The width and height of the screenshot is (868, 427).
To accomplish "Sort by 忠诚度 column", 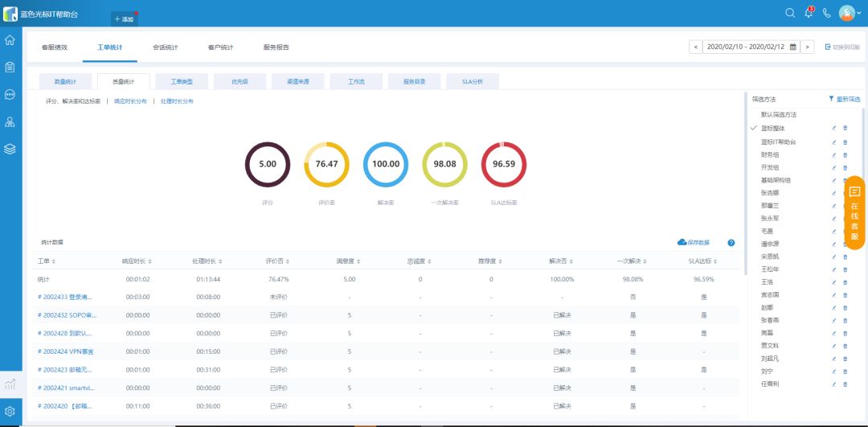I will point(420,261).
